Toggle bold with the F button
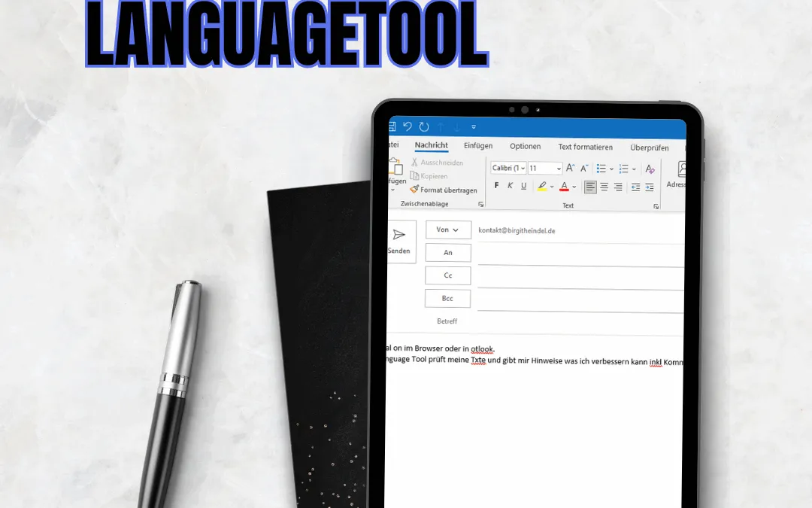This screenshot has width=812, height=508. click(x=497, y=186)
